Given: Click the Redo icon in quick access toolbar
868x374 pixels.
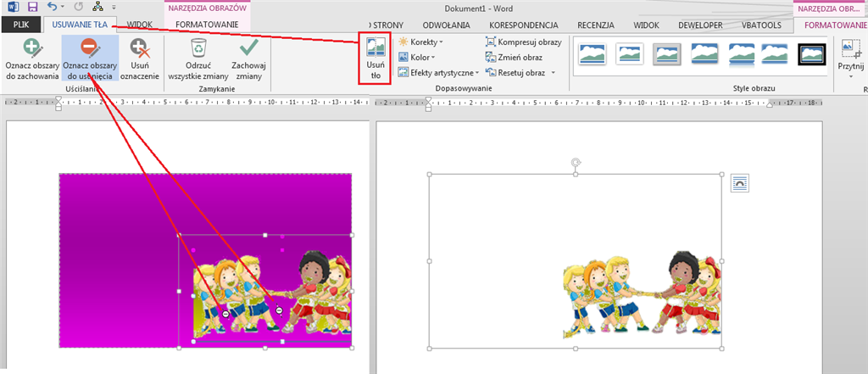Looking at the screenshot, I should (78, 7).
